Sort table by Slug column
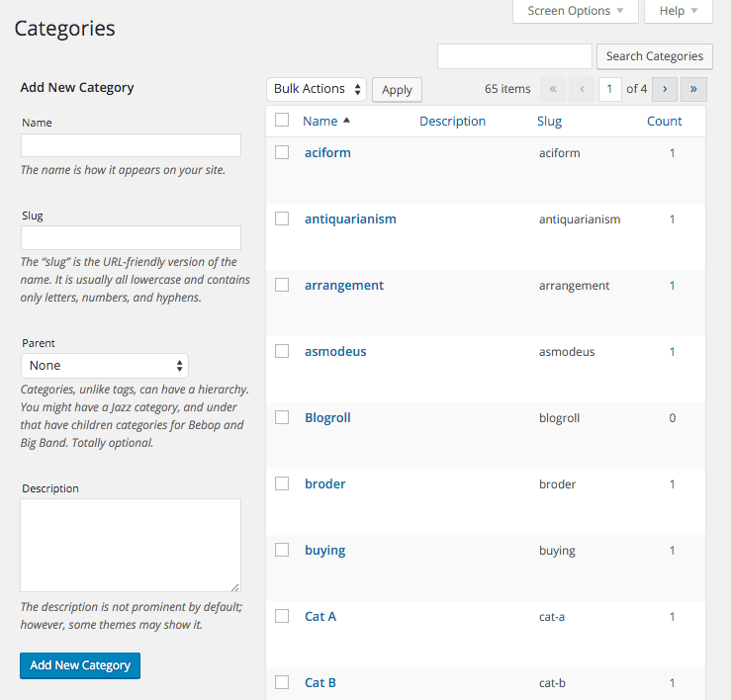Screen dimensions: 731x700 click(x=550, y=121)
